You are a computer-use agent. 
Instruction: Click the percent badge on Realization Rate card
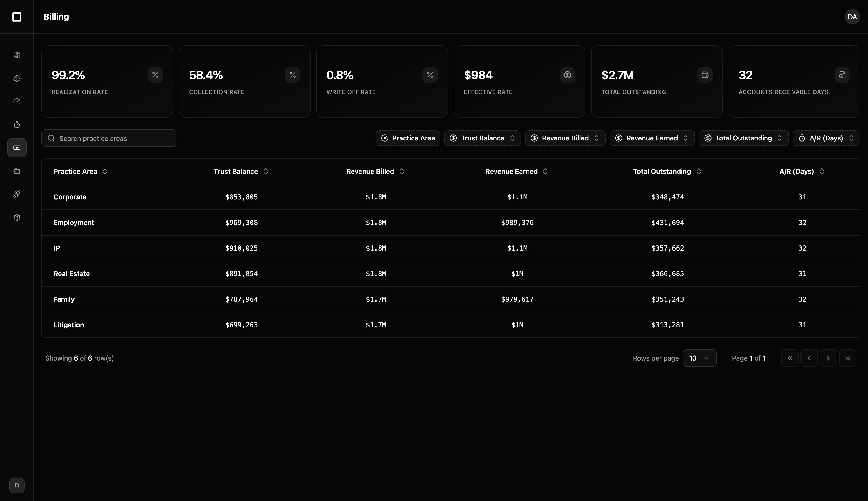155,75
